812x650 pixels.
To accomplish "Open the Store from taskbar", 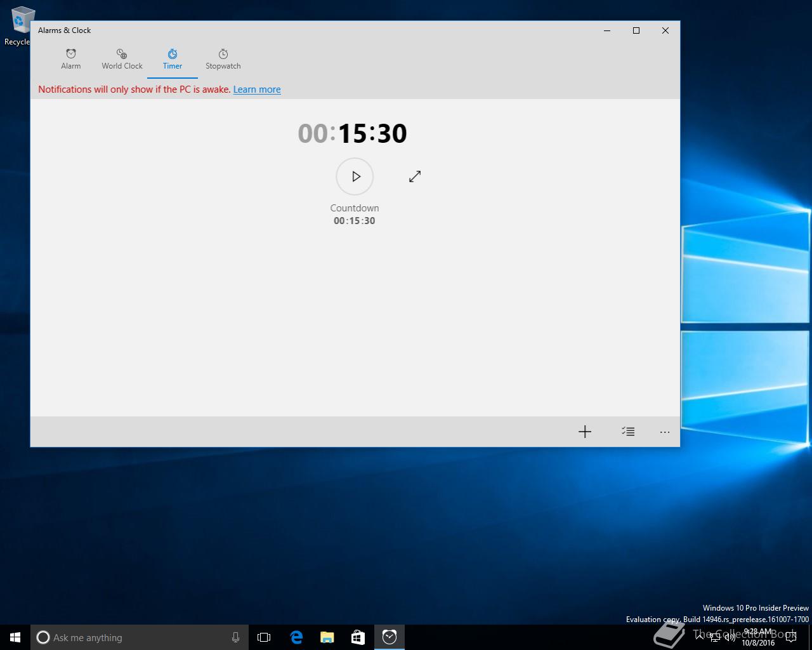I will click(358, 637).
